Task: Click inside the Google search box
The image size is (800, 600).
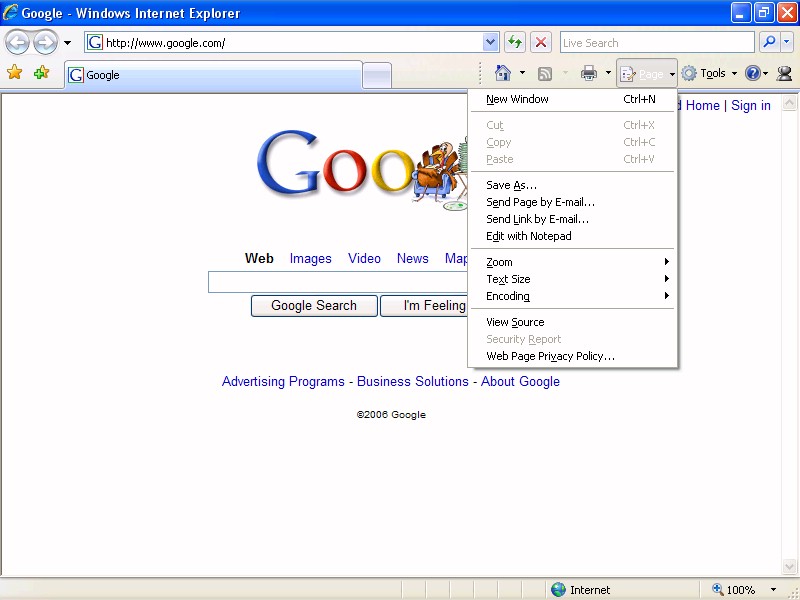Action: pos(338,282)
